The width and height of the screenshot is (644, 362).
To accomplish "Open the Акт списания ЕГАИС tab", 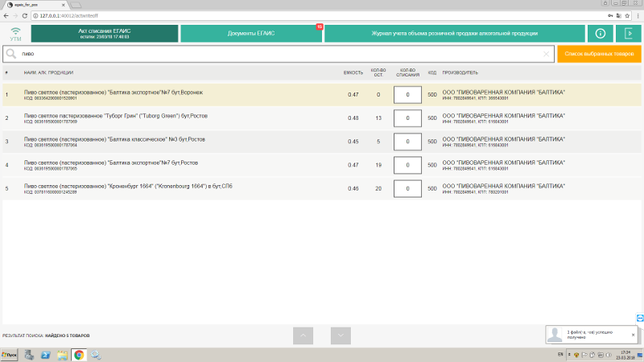I will coord(105,34).
